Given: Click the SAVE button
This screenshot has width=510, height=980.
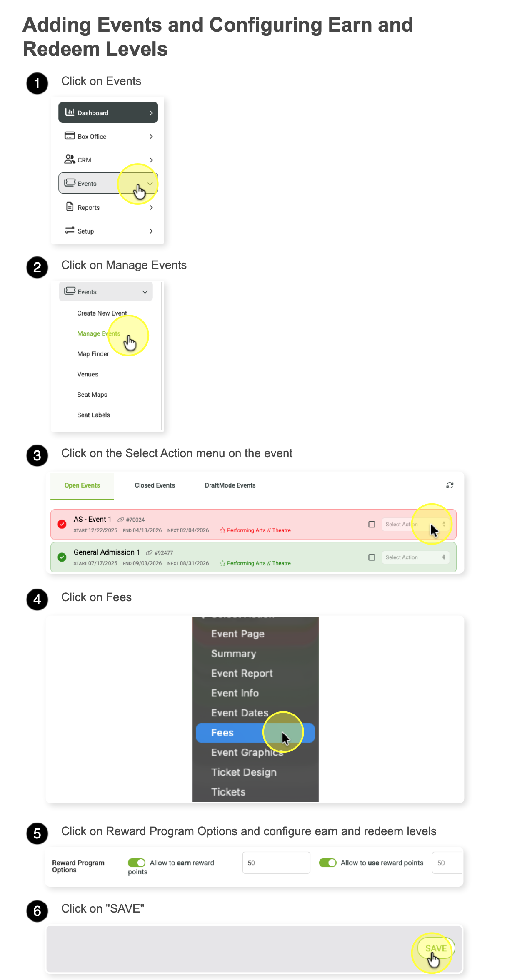Looking at the screenshot, I should pos(436,948).
